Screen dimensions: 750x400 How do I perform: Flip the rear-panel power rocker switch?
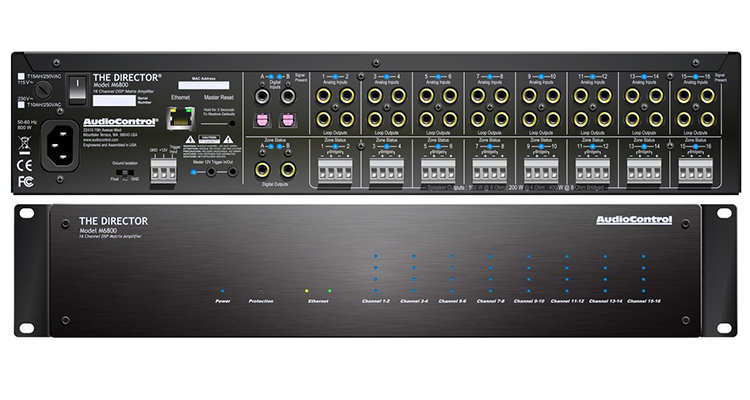(x=77, y=89)
